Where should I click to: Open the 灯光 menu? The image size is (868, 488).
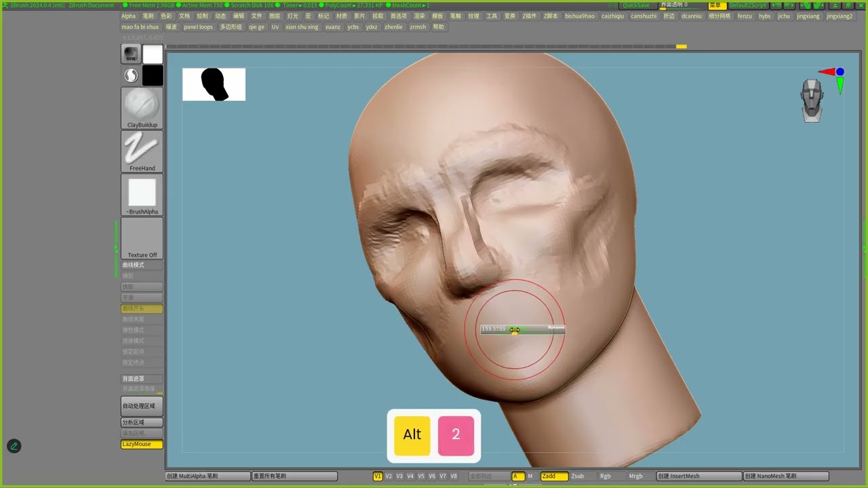tap(292, 16)
